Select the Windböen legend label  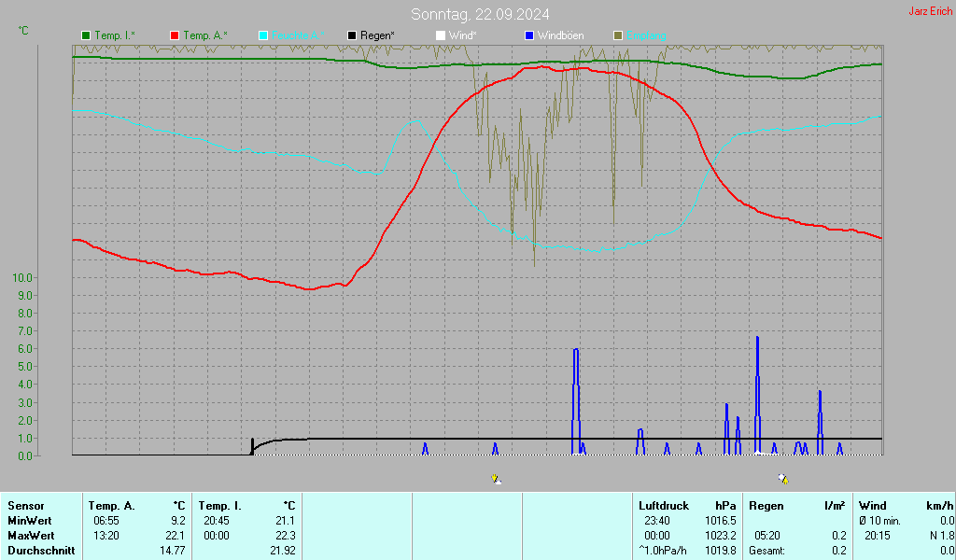click(560, 35)
